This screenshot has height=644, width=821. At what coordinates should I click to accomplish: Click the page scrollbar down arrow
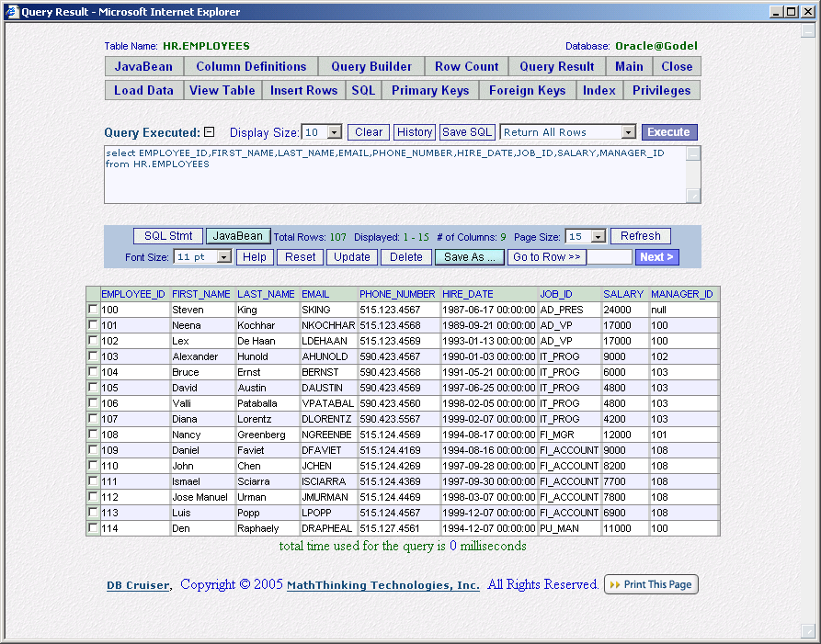click(808, 630)
